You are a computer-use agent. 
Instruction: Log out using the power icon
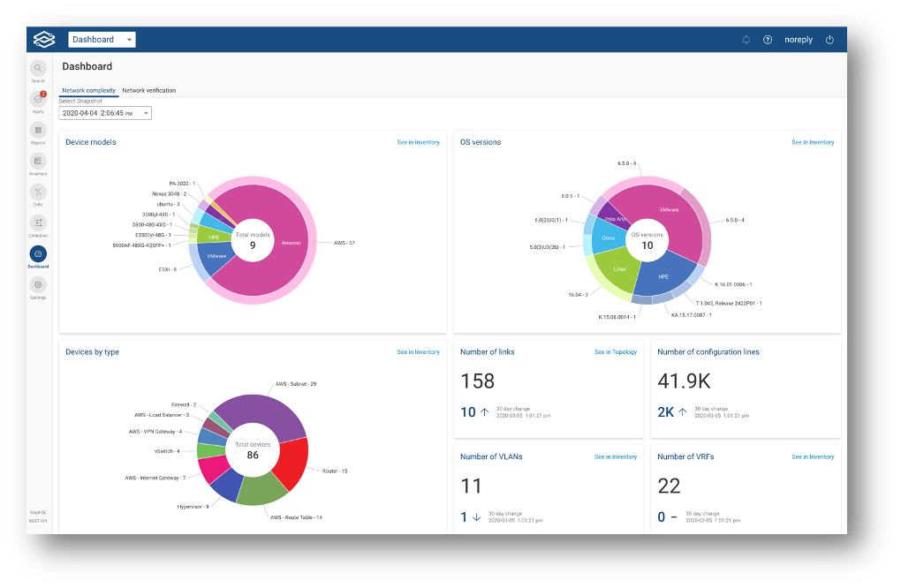click(x=829, y=39)
